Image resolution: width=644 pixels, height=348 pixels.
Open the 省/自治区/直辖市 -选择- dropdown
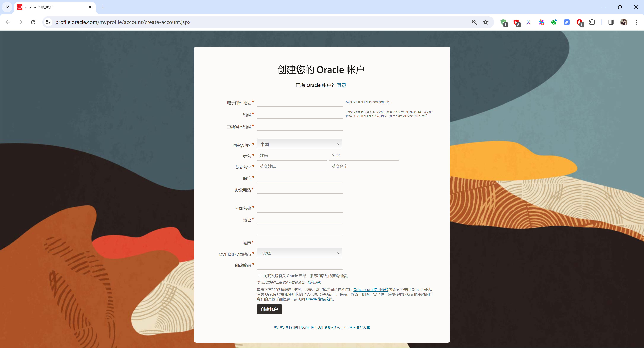click(x=299, y=253)
